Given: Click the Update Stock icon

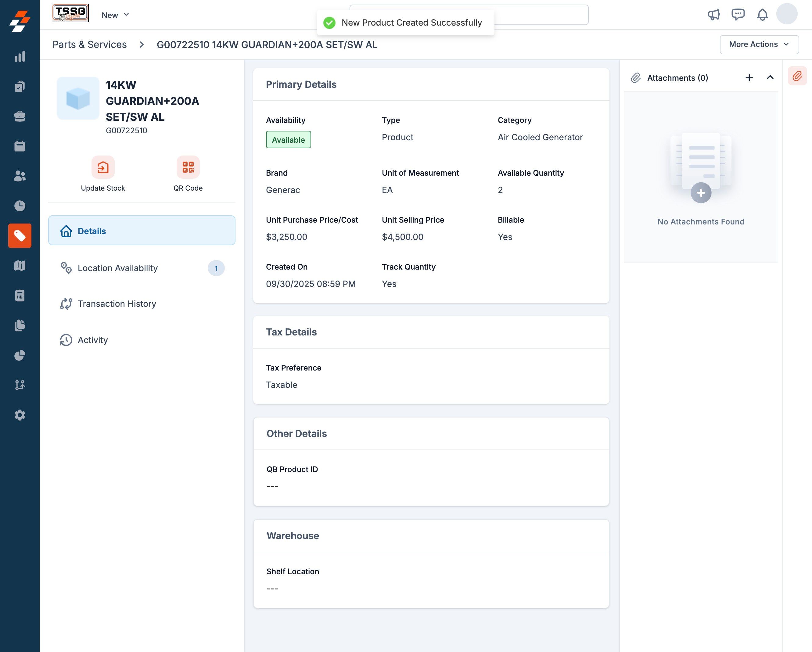Looking at the screenshot, I should 103,167.
